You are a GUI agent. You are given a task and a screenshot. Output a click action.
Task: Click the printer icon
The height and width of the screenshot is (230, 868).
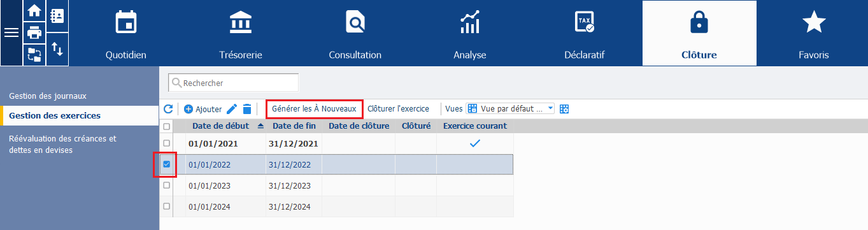click(x=34, y=32)
